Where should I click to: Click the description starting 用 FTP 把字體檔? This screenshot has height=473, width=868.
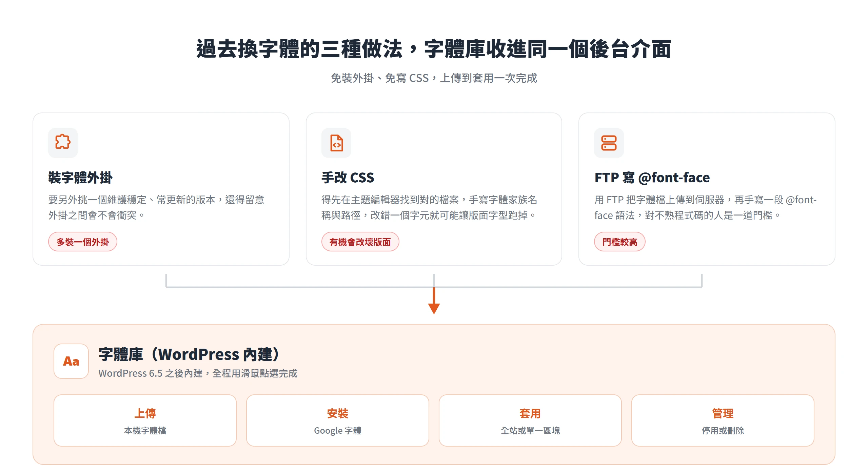tap(705, 207)
